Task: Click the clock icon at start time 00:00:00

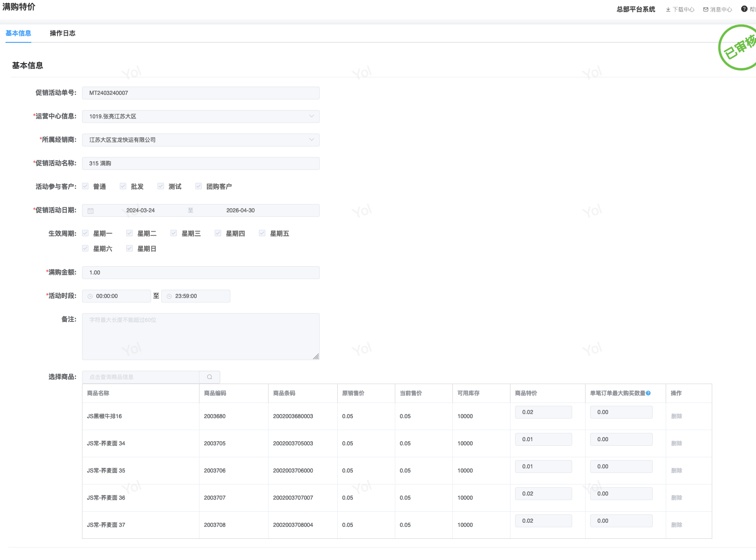Action: pos(90,297)
